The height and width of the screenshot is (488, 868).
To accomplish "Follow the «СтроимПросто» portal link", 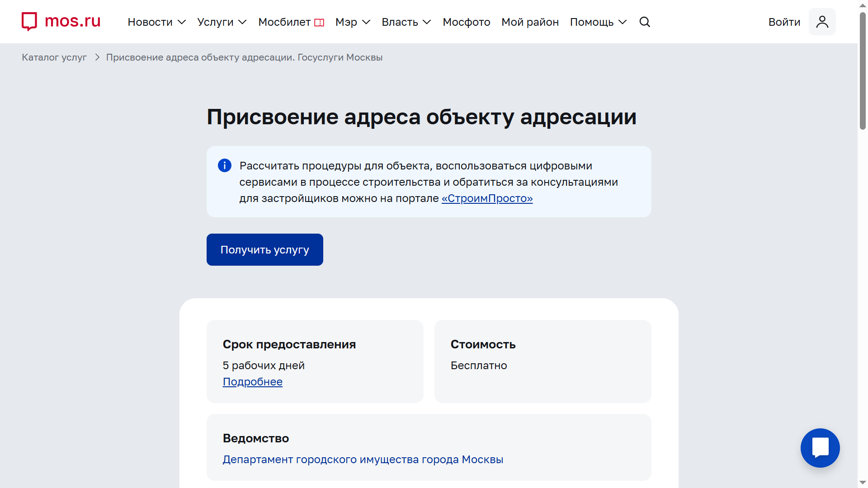I will [x=487, y=198].
